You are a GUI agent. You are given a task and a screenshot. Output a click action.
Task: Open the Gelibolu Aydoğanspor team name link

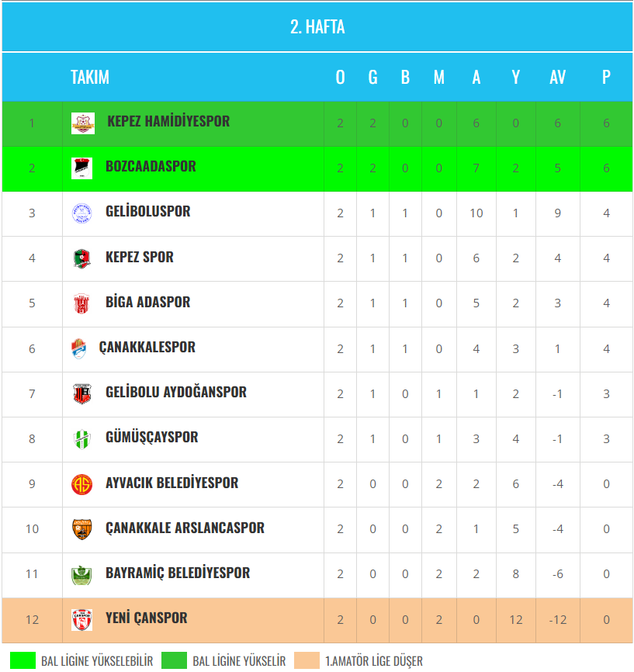(x=176, y=393)
